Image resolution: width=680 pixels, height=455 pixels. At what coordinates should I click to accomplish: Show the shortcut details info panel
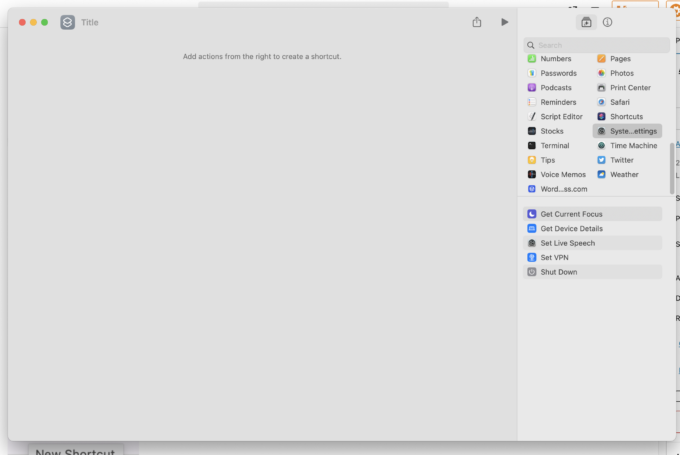coord(607,22)
